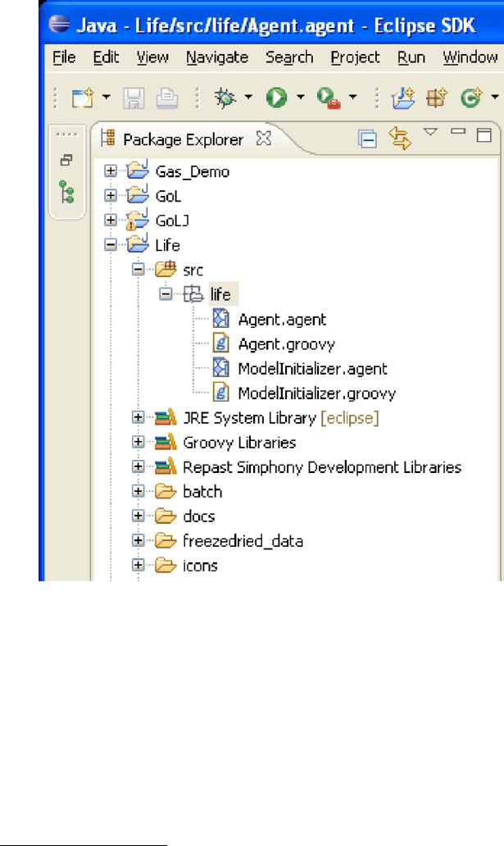
Task: Open the Run menu
Action: click(x=411, y=57)
